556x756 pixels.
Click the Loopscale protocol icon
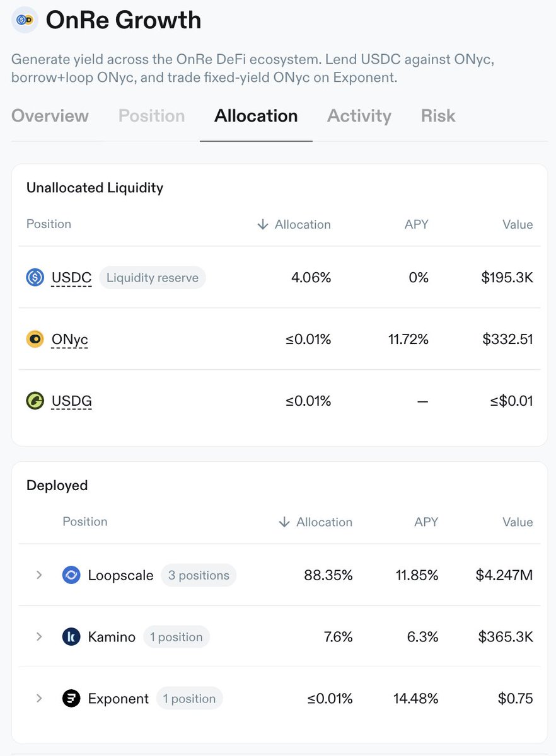coord(71,575)
